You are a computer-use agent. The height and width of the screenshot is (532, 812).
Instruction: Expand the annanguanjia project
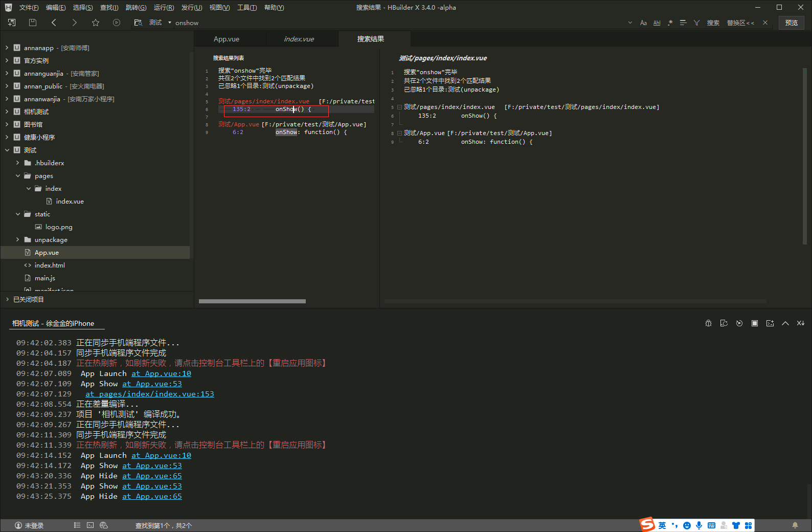[7, 73]
